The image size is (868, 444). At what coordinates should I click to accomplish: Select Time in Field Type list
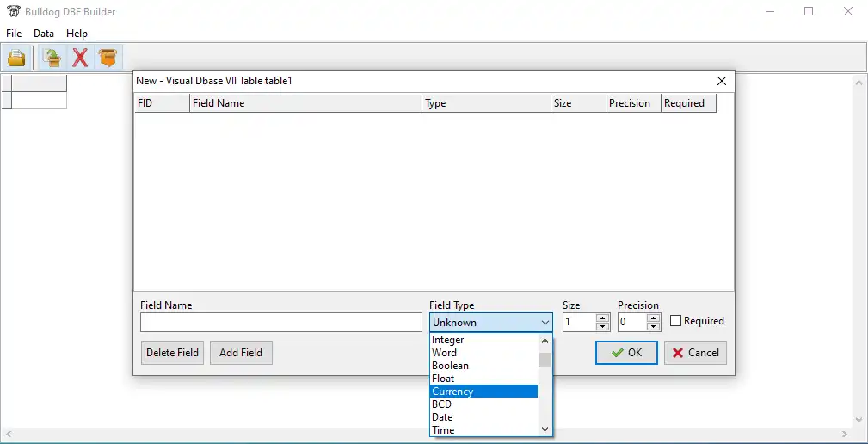click(x=484, y=429)
